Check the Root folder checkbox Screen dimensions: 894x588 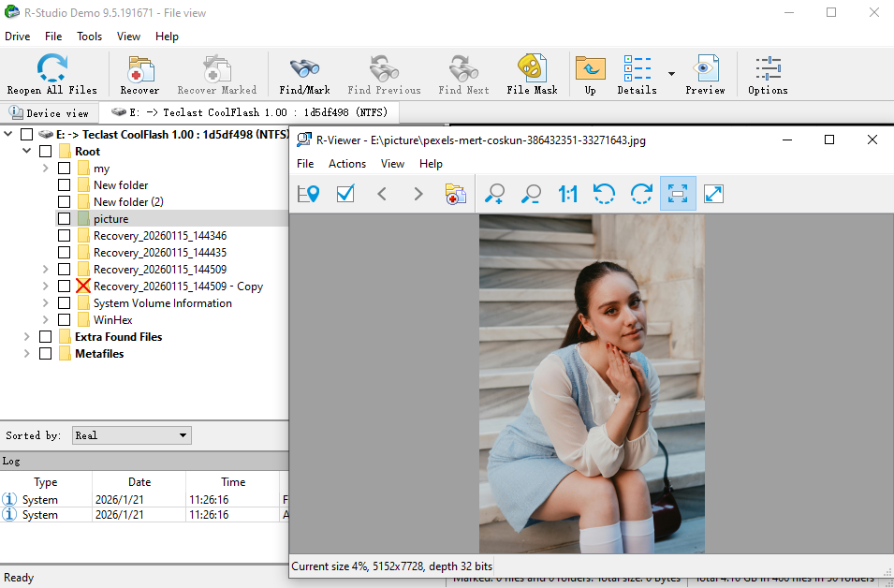pos(45,150)
